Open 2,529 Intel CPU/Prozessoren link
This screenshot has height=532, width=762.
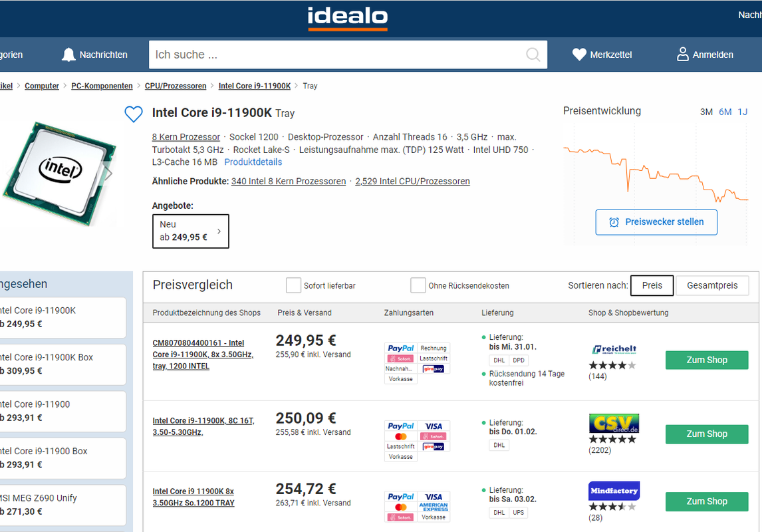point(412,182)
